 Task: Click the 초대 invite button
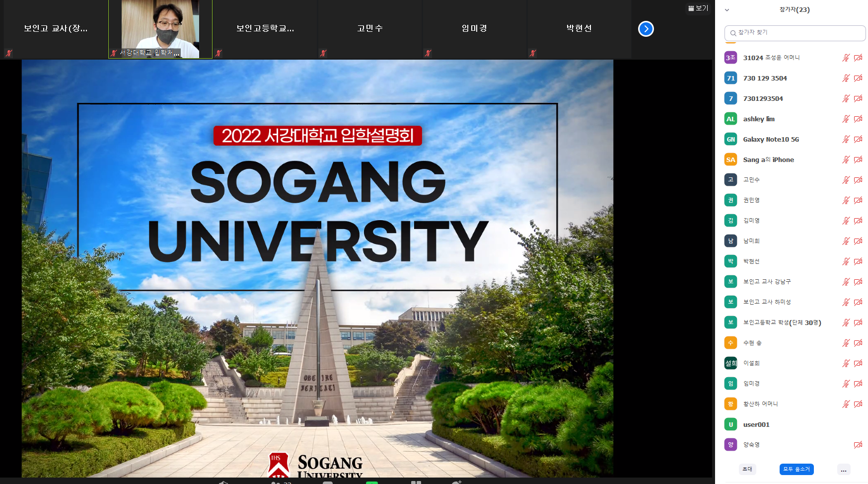[x=747, y=469]
